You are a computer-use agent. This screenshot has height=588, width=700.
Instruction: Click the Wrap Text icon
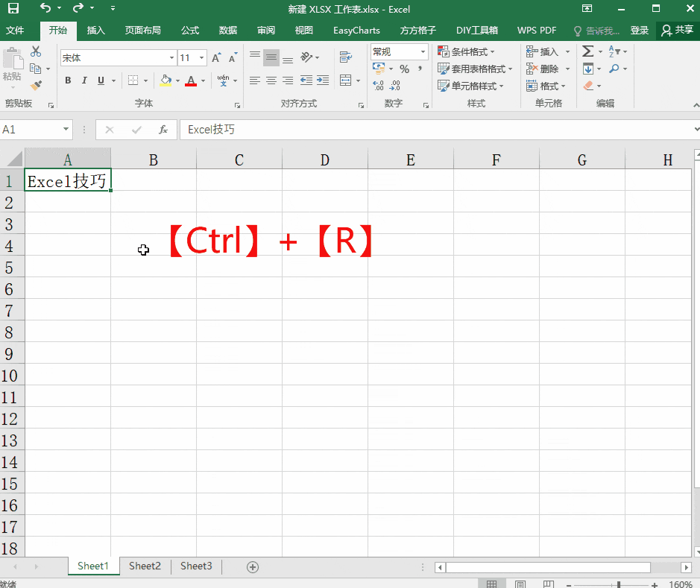pyautogui.click(x=346, y=57)
